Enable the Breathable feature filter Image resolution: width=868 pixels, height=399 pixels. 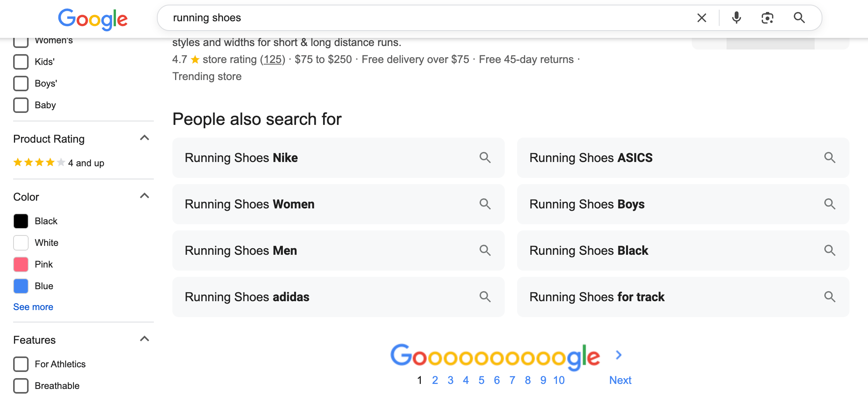coord(20,385)
